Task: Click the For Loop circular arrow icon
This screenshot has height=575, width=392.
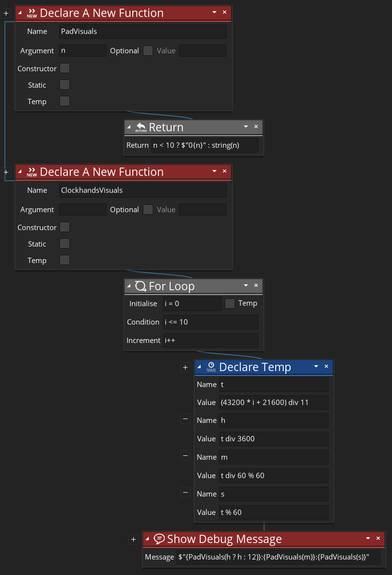Action: point(141,286)
